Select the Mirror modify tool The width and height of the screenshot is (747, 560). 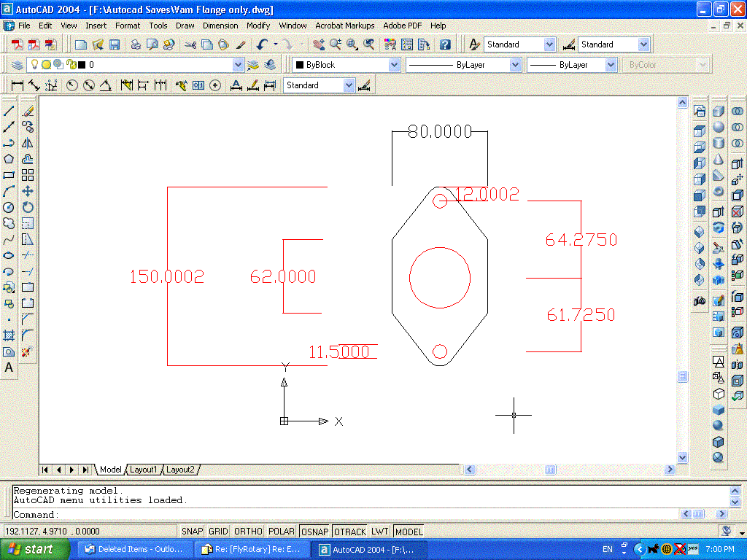point(28,144)
